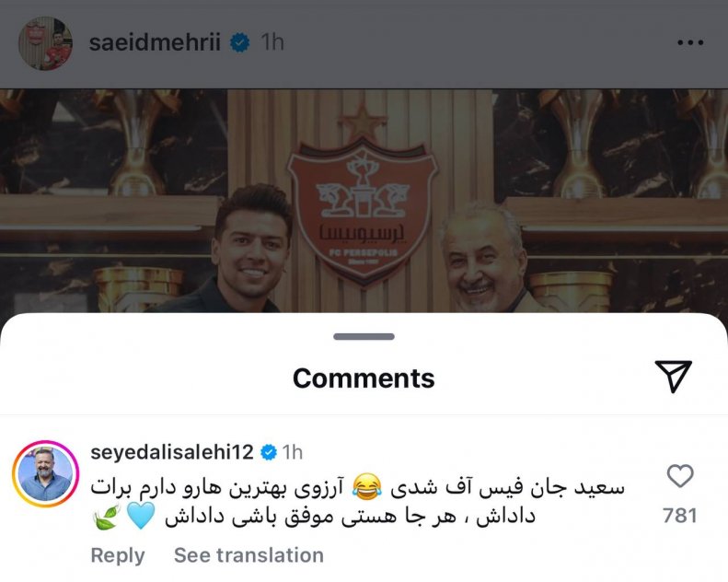Click See translation link
This screenshot has width=728, height=582.
pyautogui.click(x=248, y=555)
